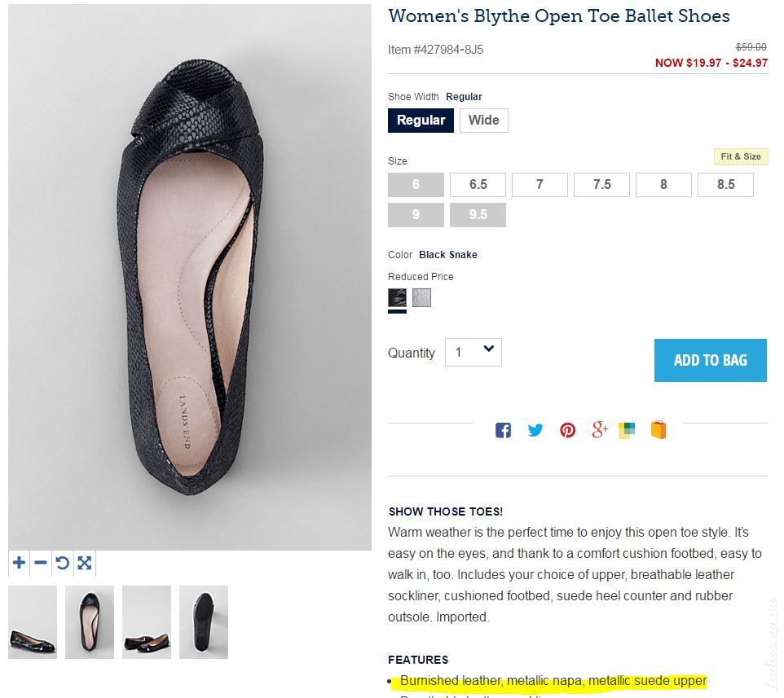Select the Black Snake color swatch
The width and height of the screenshot is (784, 698).
tap(397, 298)
